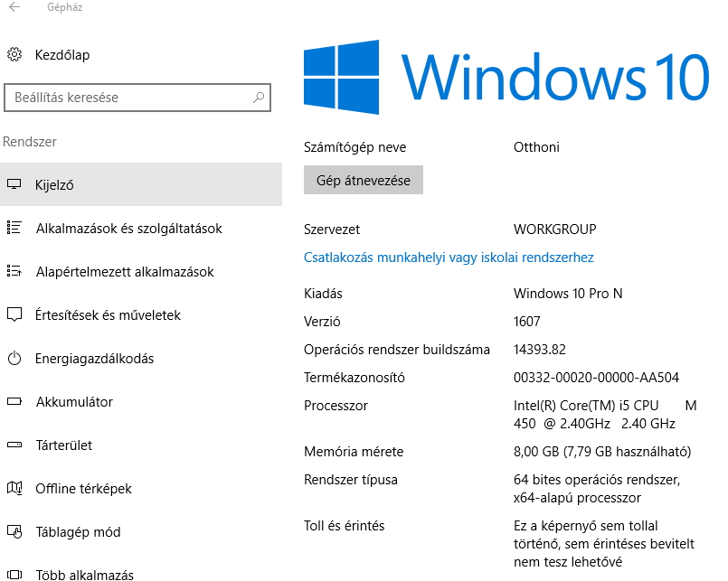Click the Processzor label
The height and width of the screenshot is (581, 728).
click(x=336, y=406)
